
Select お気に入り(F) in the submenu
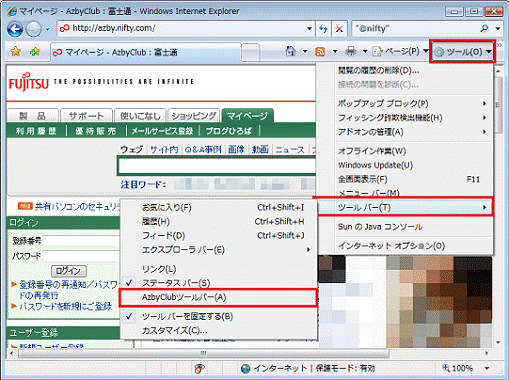point(218,208)
